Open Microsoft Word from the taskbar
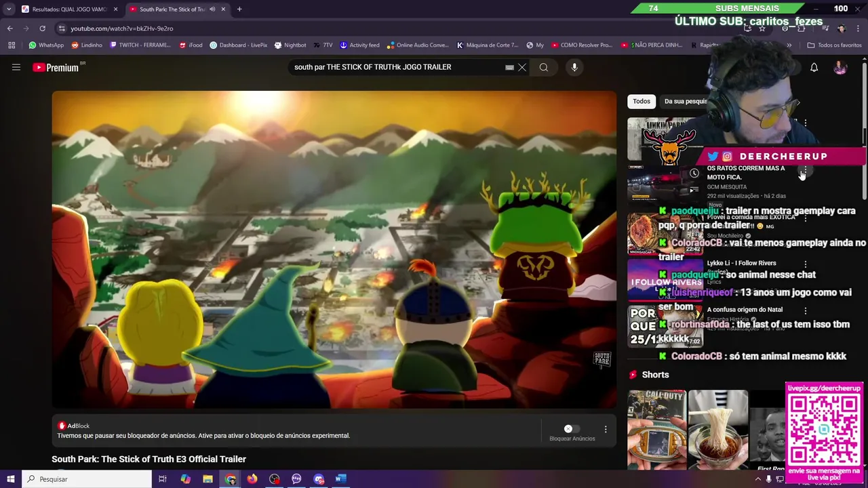 pyautogui.click(x=340, y=479)
